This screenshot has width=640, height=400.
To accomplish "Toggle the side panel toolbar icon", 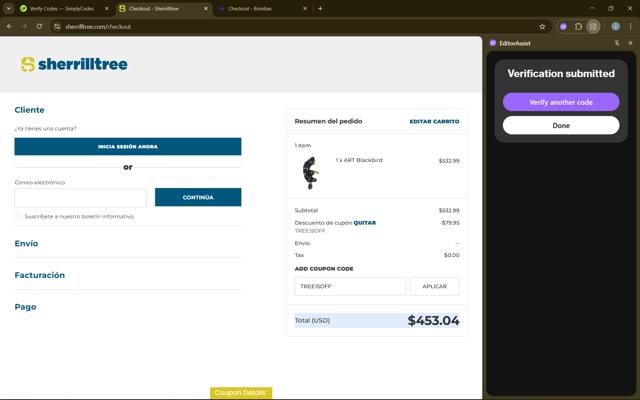I will tap(593, 27).
